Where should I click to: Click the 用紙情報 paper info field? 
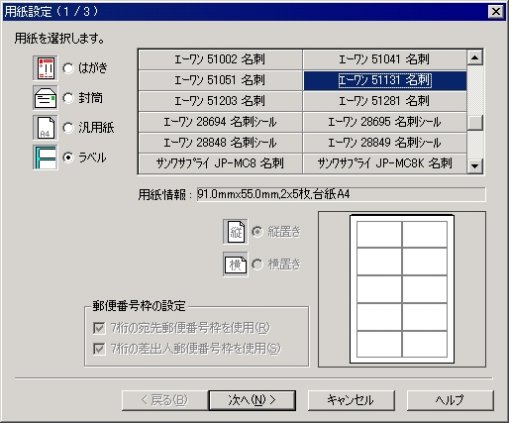(341, 194)
